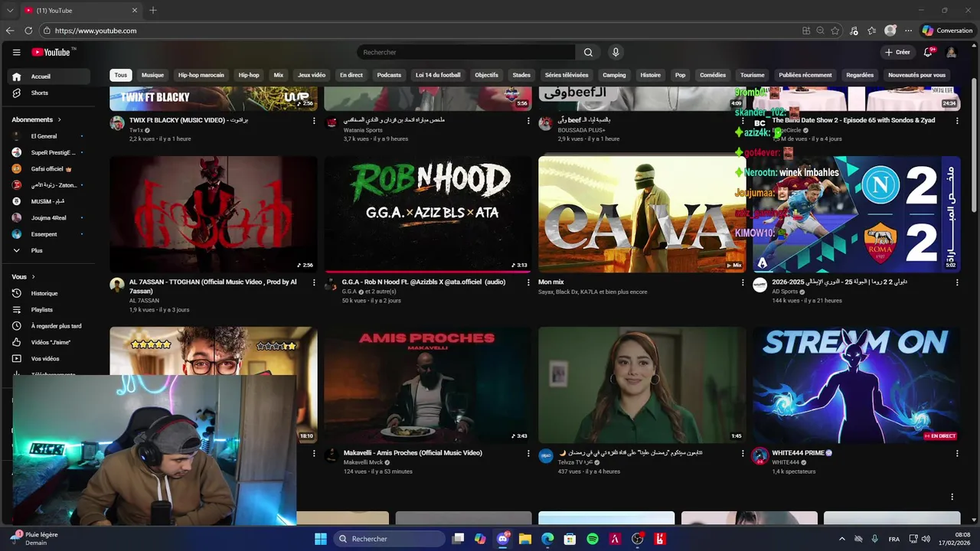980x551 pixels.
Task: Open the CAVA Mon mix thumbnail
Action: [642, 214]
